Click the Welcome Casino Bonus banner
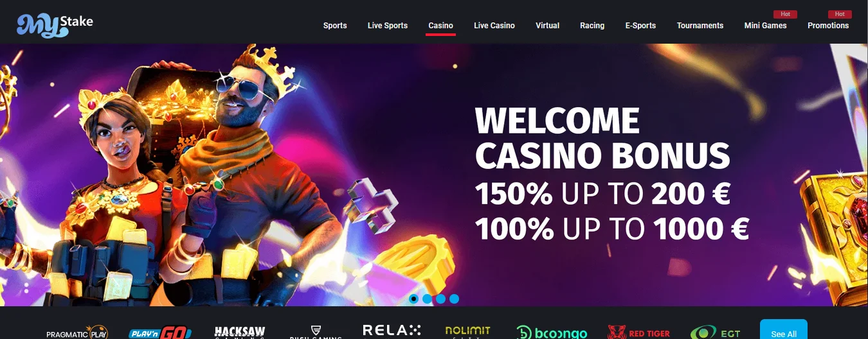Image resolution: width=868 pixels, height=339 pixels. (434, 175)
